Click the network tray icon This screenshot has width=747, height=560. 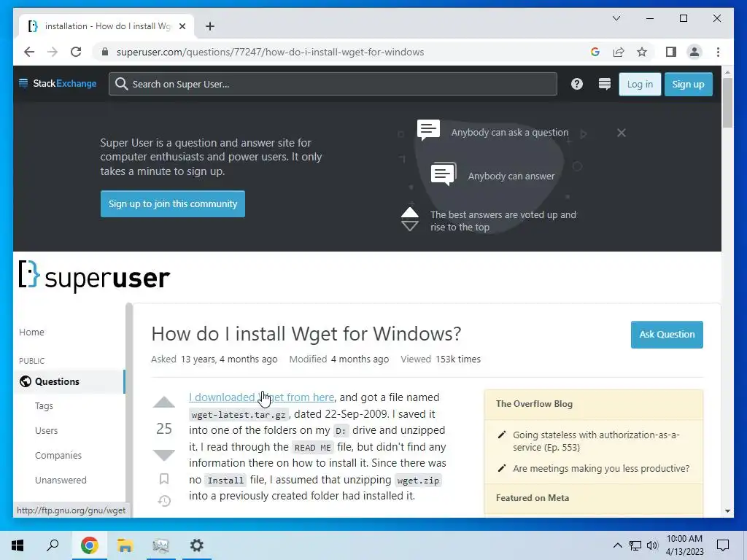pos(635,545)
